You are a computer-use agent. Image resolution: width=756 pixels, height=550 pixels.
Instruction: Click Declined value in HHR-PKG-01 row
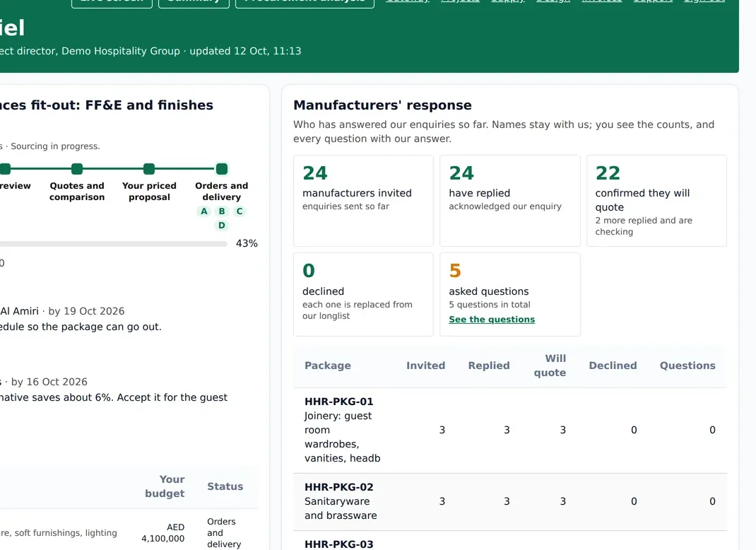(634, 430)
